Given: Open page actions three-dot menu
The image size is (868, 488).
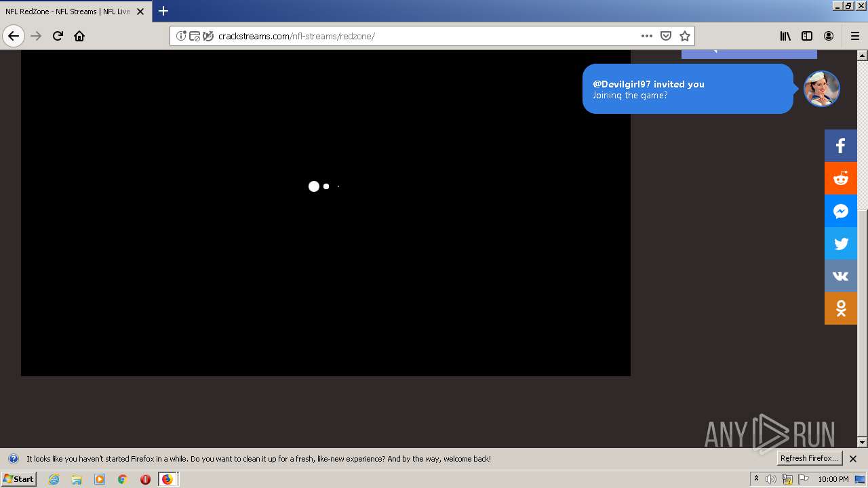Looking at the screenshot, I should pos(646,36).
